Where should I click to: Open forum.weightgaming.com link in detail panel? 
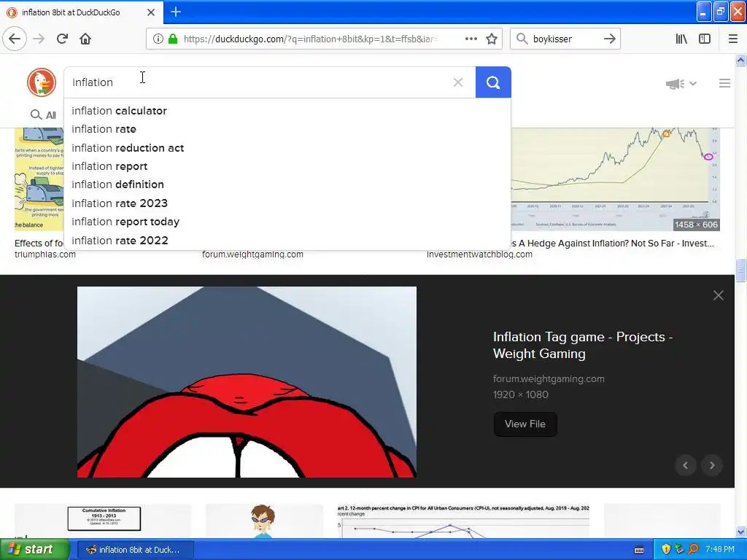(x=549, y=379)
